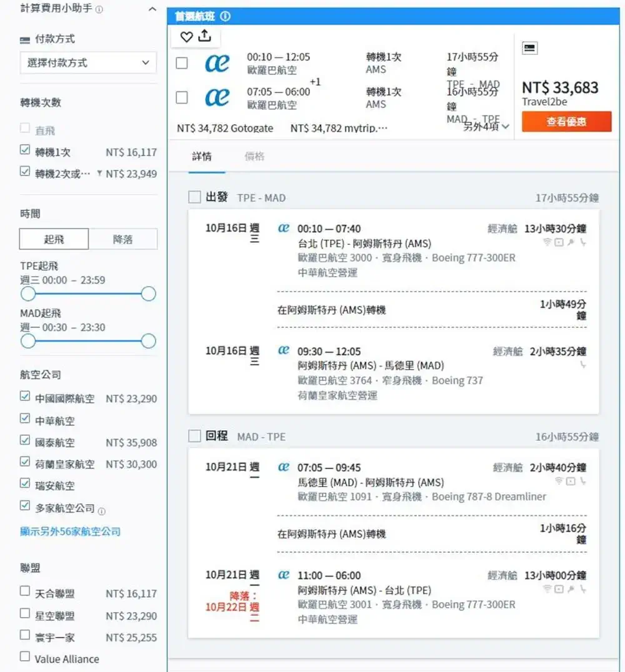Select the checkbox for the 07:05 — 06:00 flight
This screenshot has height=672, width=625.
182,97
